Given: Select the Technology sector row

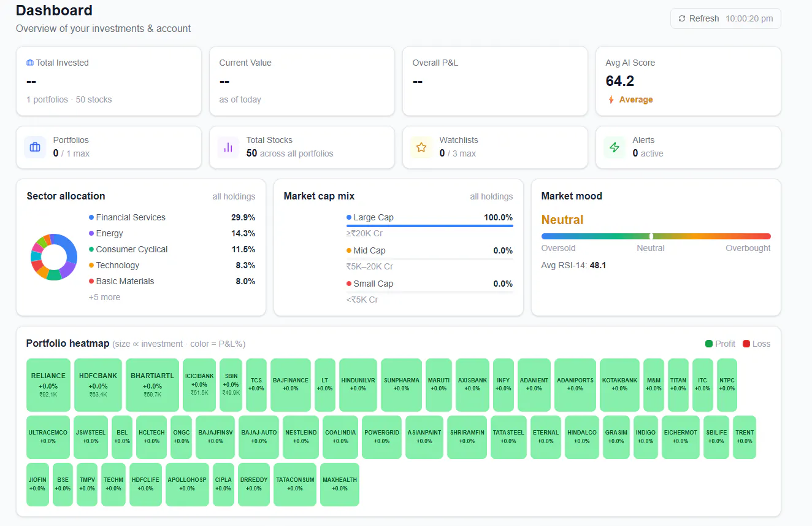Looking at the screenshot, I should pos(172,265).
